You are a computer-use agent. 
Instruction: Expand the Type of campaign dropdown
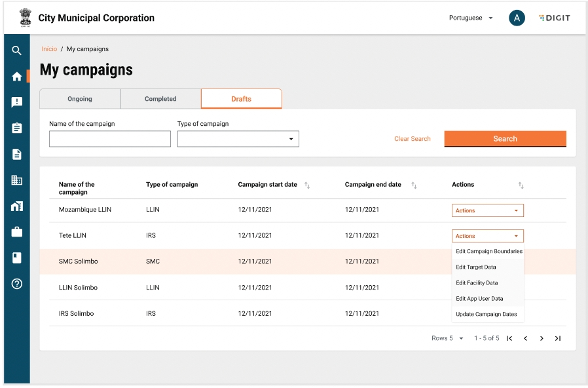click(x=238, y=139)
